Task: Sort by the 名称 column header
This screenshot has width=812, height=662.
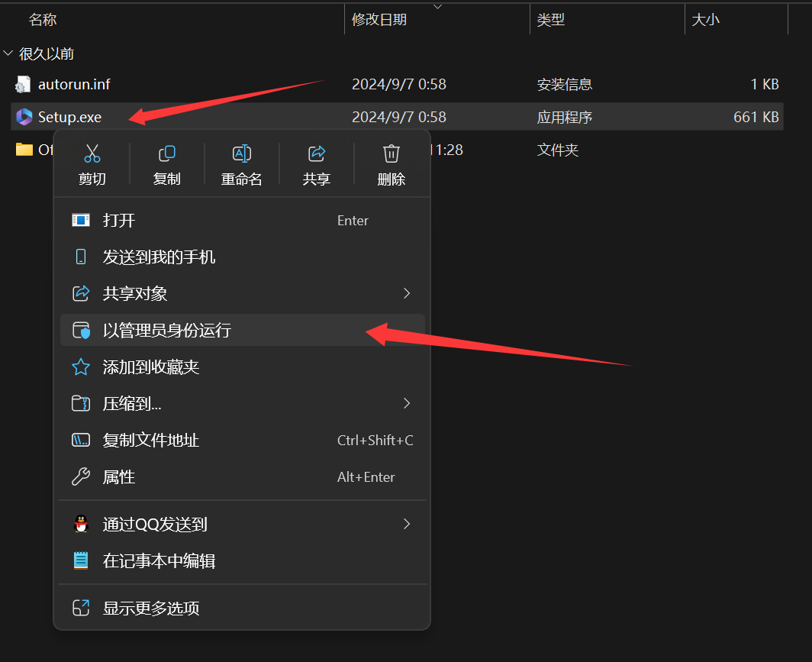Action: pos(43,20)
